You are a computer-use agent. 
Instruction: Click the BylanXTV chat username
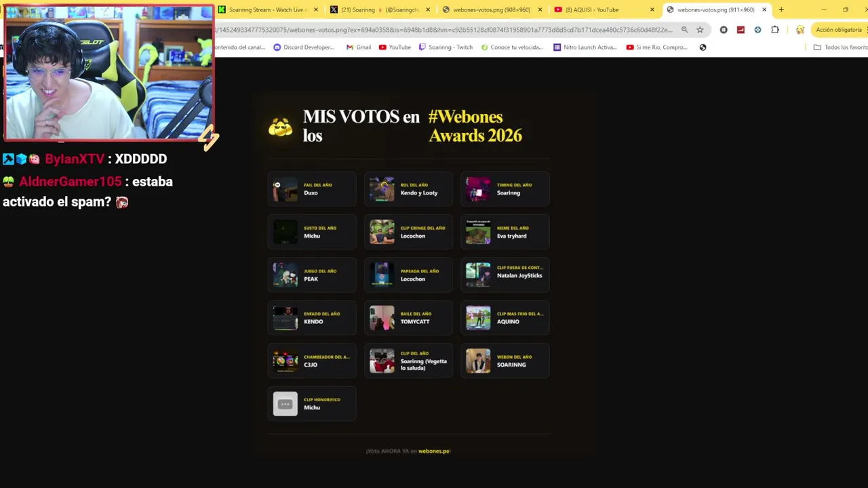click(x=75, y=159)
